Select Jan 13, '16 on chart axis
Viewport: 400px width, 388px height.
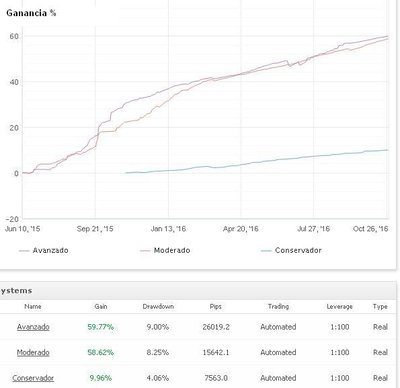pos(168,229)
